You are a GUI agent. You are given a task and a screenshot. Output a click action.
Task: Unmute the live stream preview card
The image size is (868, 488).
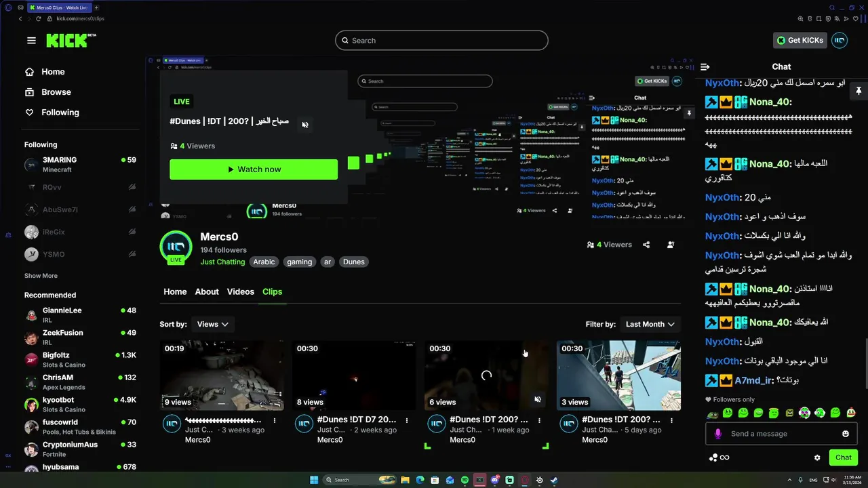[305, 125]
